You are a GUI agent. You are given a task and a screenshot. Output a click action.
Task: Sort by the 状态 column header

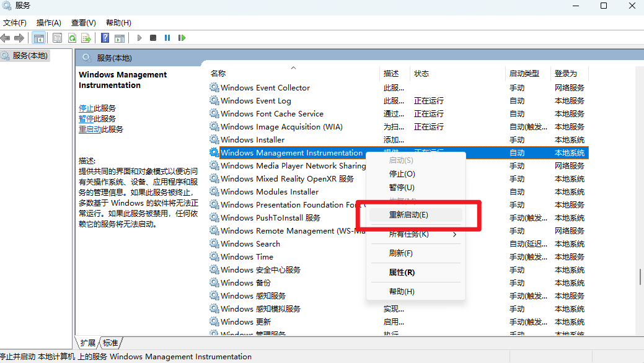pyautogui.click(x=457, y=74)
